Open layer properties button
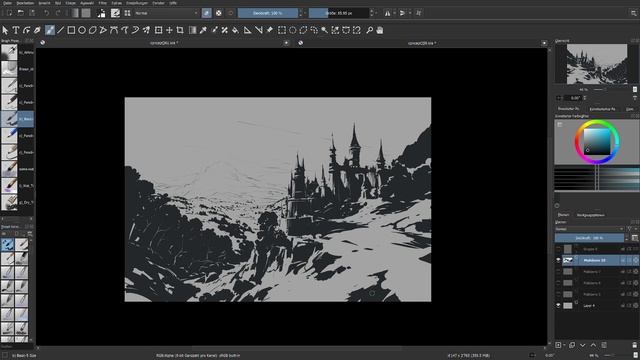Image resolution: width=640 pixels, height=360 pixels. [x=604, y=345]
